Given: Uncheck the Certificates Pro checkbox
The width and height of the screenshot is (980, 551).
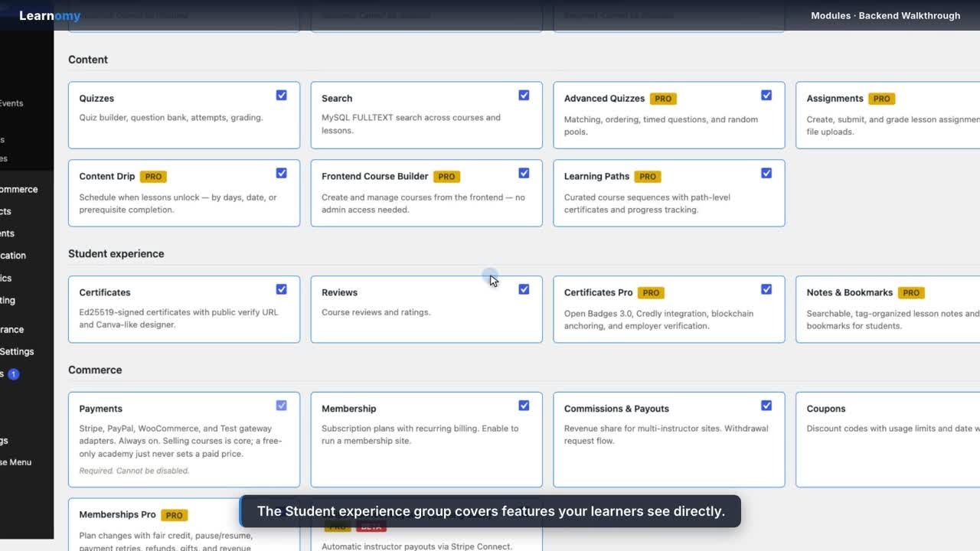Looking at the screenshot, I should coord(766,290).
